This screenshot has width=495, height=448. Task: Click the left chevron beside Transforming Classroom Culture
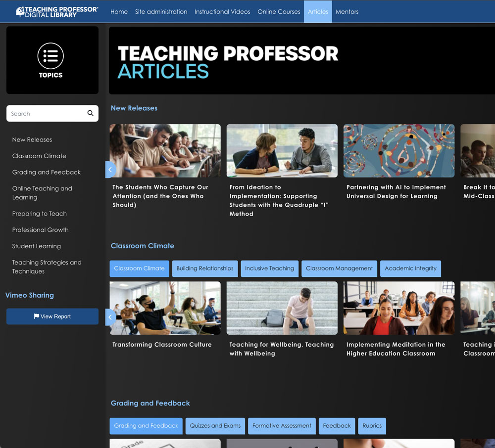click(110, 317)
